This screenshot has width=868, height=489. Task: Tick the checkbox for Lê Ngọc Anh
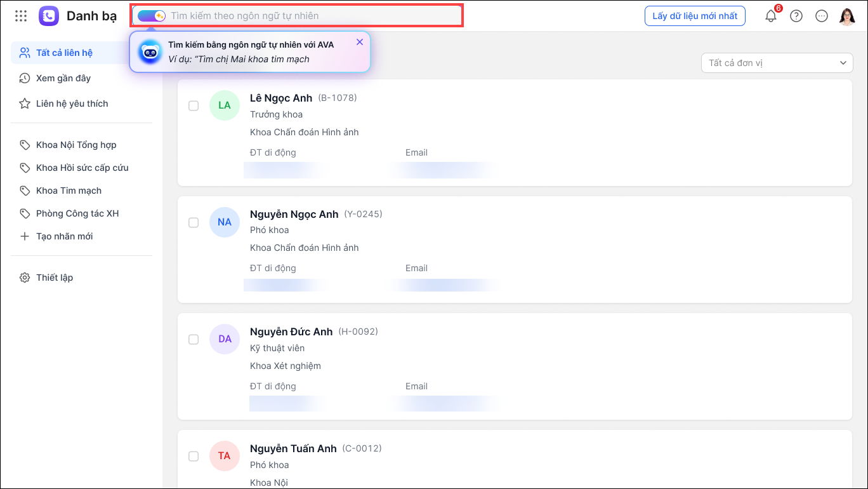tap(194, 106)
